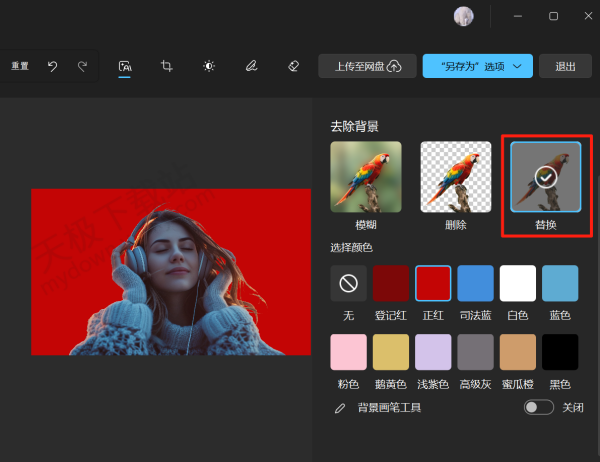Click the undo arrow icon

(52, 66)
